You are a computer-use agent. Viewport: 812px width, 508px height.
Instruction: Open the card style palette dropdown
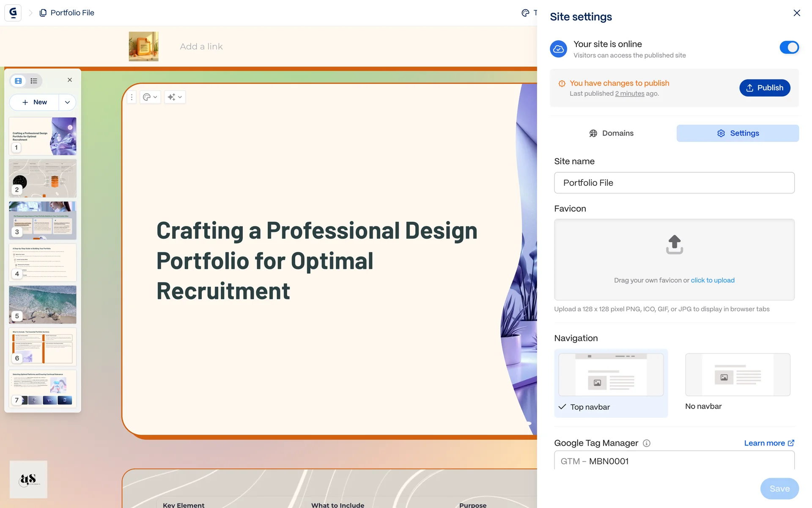[150, 97]
